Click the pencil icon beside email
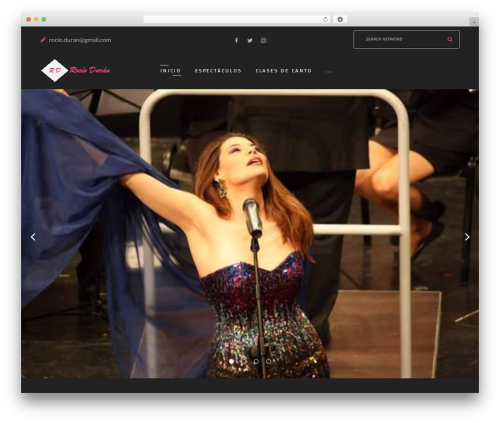 [43, 40]
